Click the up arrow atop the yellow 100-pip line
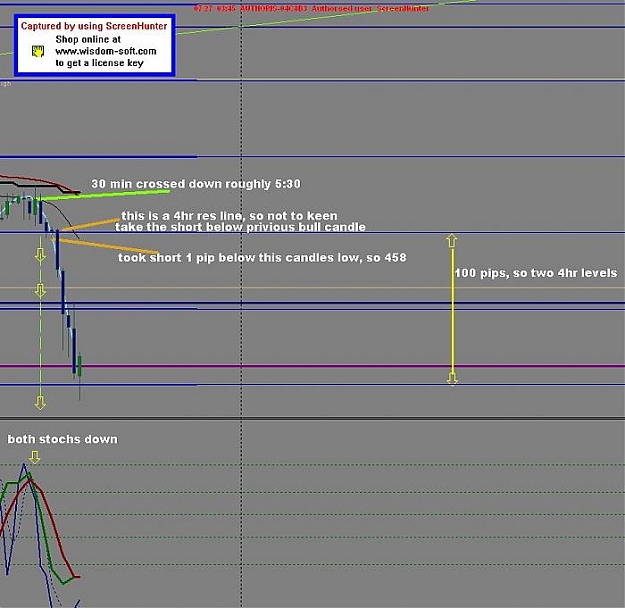 (x=452, y=240)
